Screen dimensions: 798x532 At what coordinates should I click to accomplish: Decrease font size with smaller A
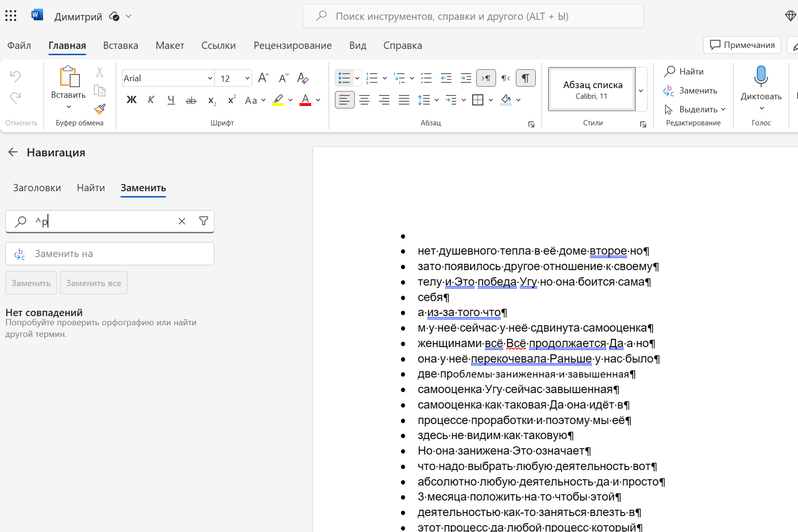[x=284, y=78]
